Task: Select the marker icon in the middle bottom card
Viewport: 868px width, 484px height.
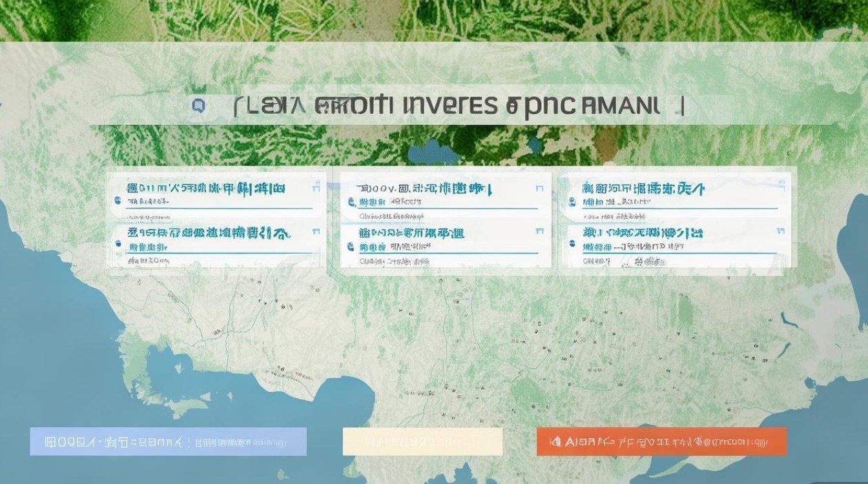Action: pyautogui.click(x=351, y=244)
